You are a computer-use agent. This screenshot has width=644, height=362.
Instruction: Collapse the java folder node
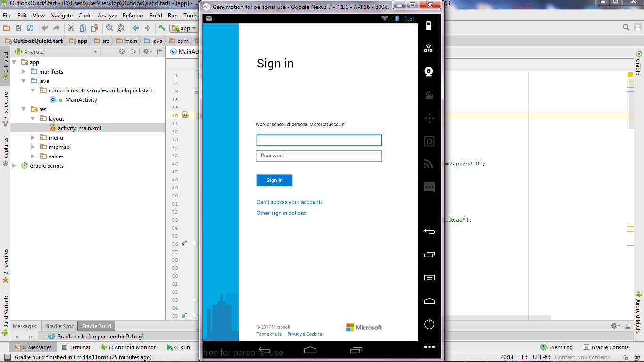tap(24, 81)
